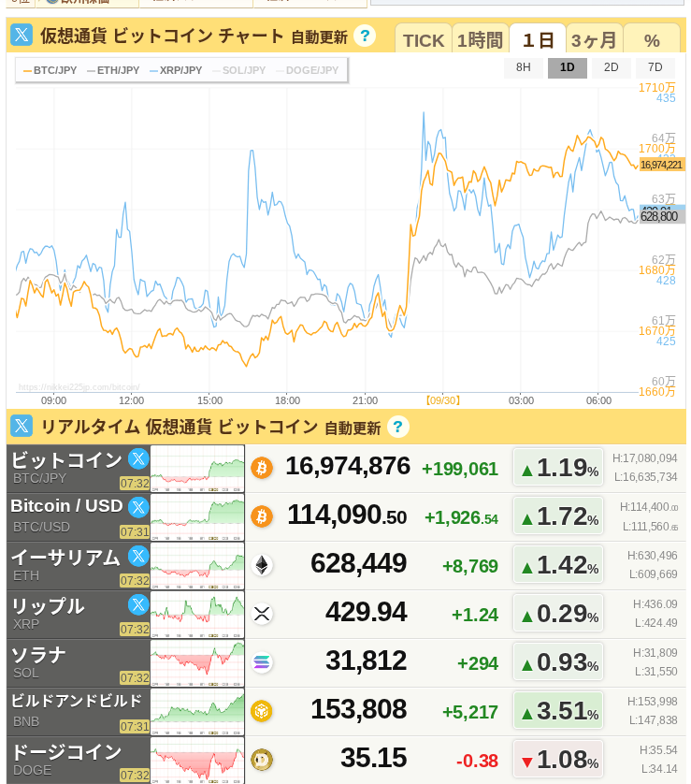Screen dimensions: 691x784
Task: Open the chart help question mark icon
Action: pos(365,36)
